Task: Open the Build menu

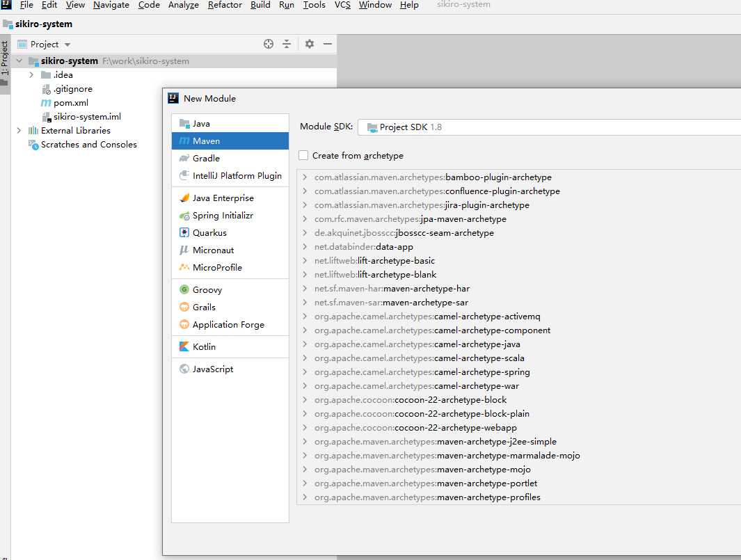Action: click(x=260, y=5)
